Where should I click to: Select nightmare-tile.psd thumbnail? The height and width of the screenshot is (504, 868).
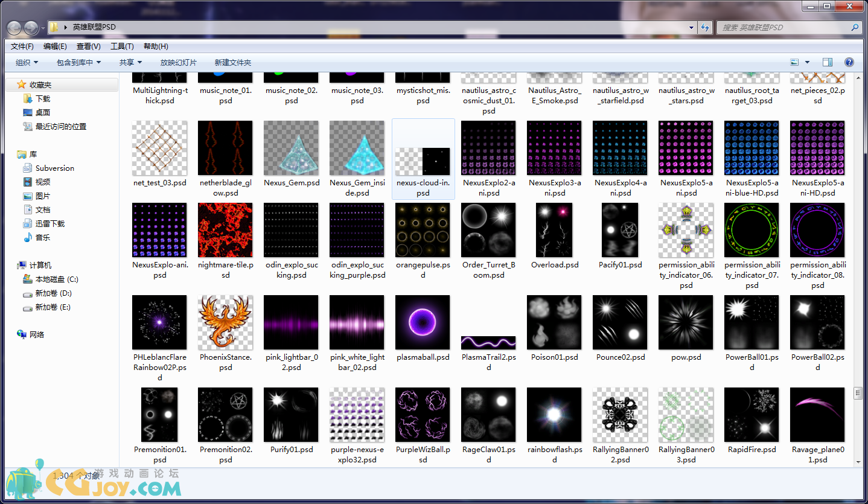(225, 230)
